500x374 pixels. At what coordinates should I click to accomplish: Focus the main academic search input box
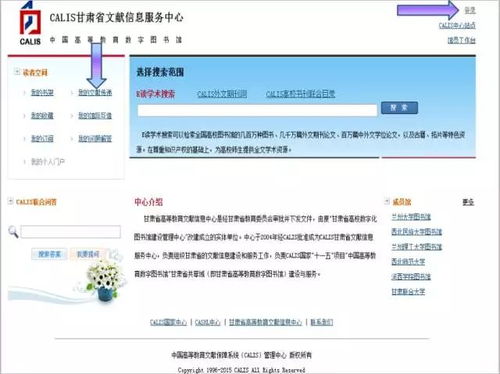click(x=257, y=110)
